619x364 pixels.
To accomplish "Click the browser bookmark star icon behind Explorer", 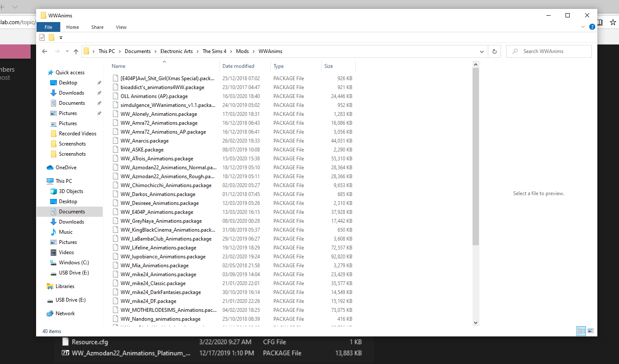I will pos(613,22).
